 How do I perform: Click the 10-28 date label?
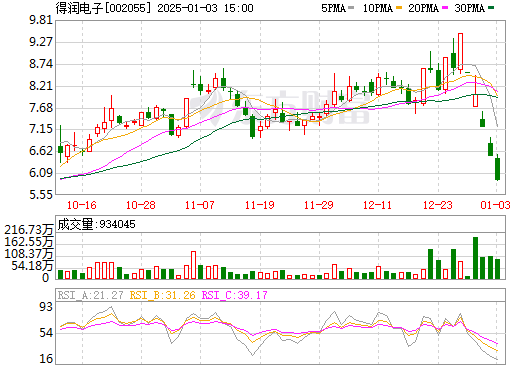tap(141, 205)
